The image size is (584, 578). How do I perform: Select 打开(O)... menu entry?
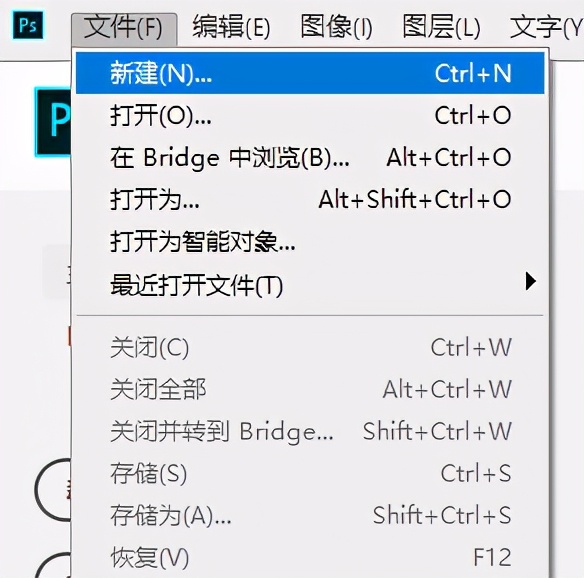click(310, 115)
